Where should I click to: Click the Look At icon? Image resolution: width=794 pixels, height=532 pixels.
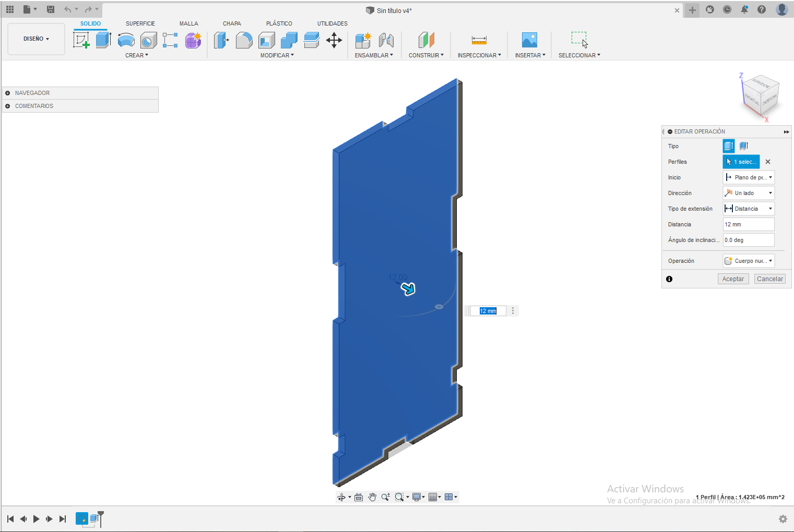[359, 497]
